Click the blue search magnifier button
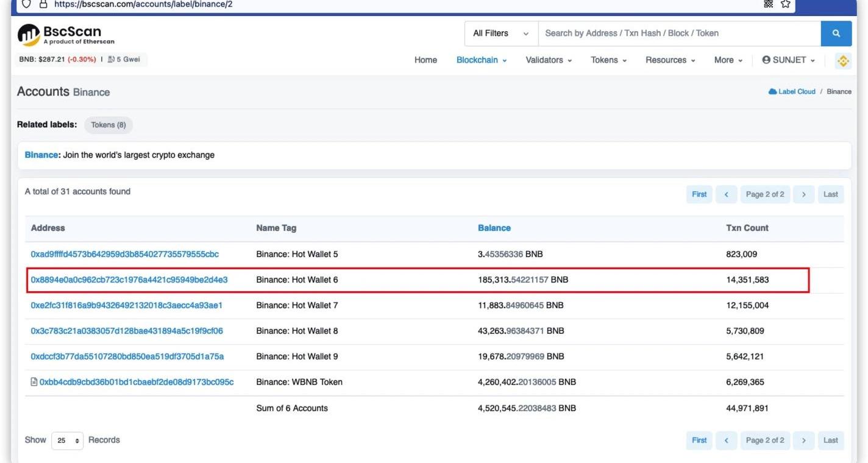 coord(836,34)
